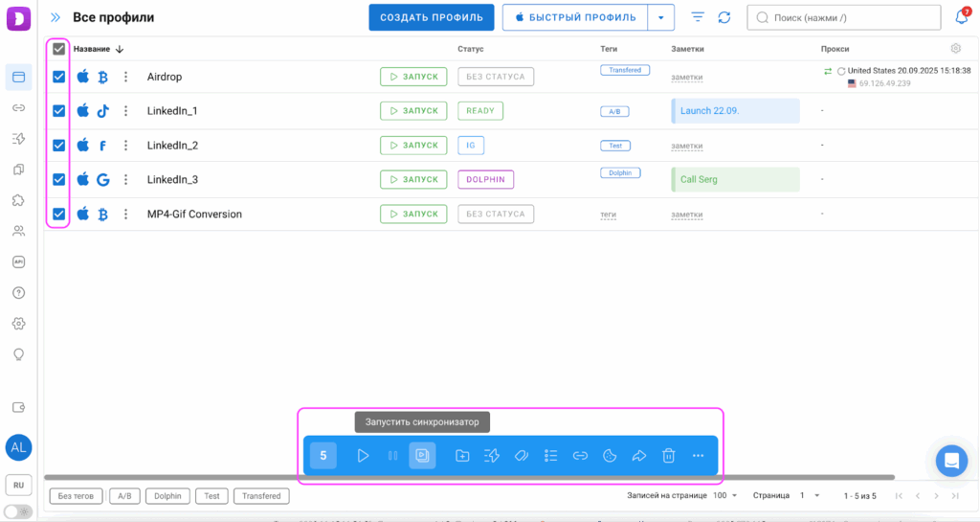The image size is (980, 522).
Task: Uncheck the MP4-Gif Conversion profile checkbox
Action: click(58, 214)
